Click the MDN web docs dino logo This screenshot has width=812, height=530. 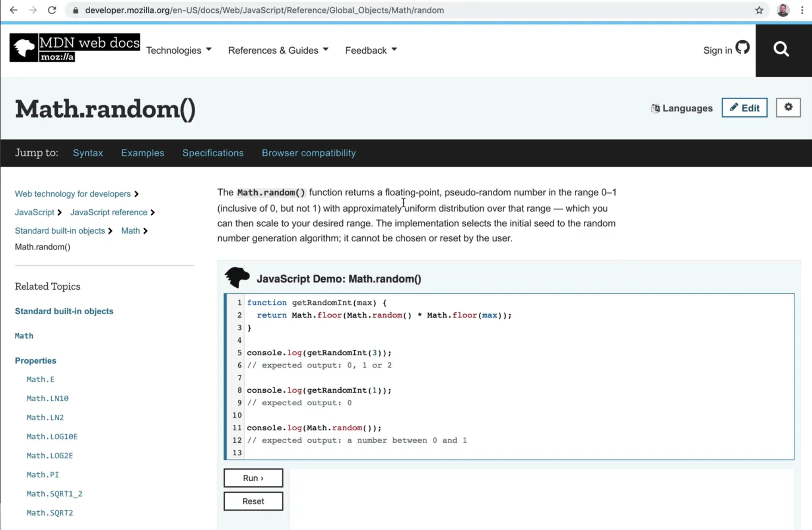click(x=24, y=48)
